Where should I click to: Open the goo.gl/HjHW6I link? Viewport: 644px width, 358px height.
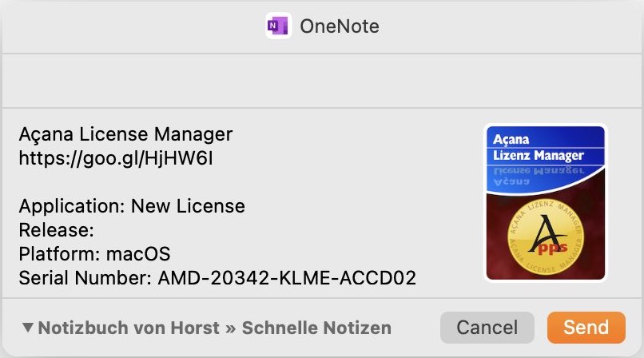coord(116,158)
